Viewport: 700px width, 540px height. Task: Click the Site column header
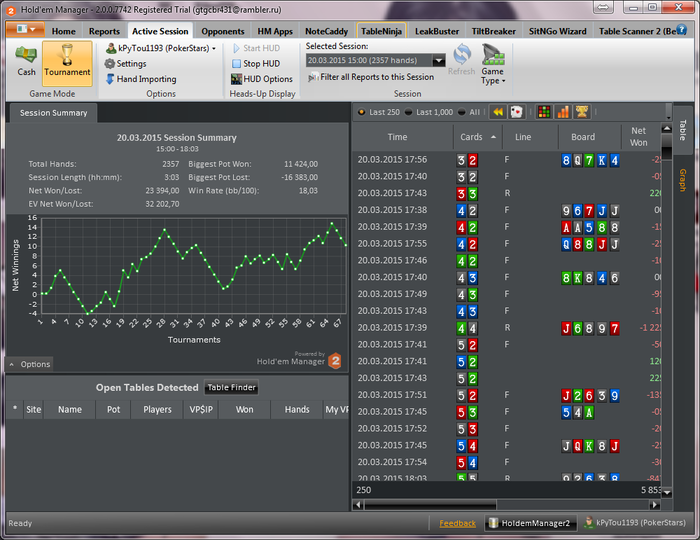(x=33, y=409)
